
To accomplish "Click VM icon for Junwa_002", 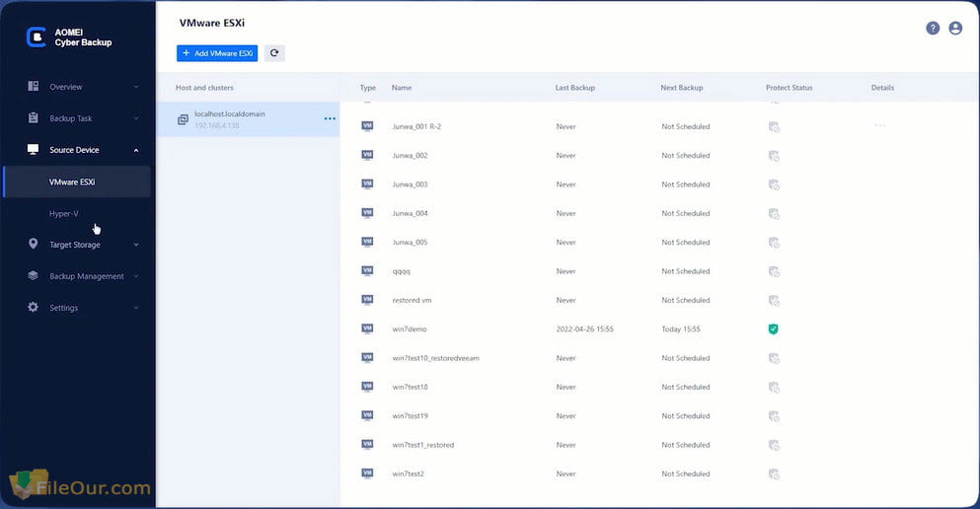I will [367, 155].
